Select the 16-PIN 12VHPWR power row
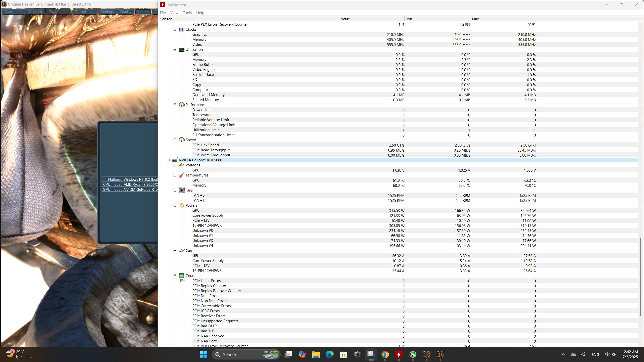This screenshot has height=362, width=644. (x=398, y=225)
